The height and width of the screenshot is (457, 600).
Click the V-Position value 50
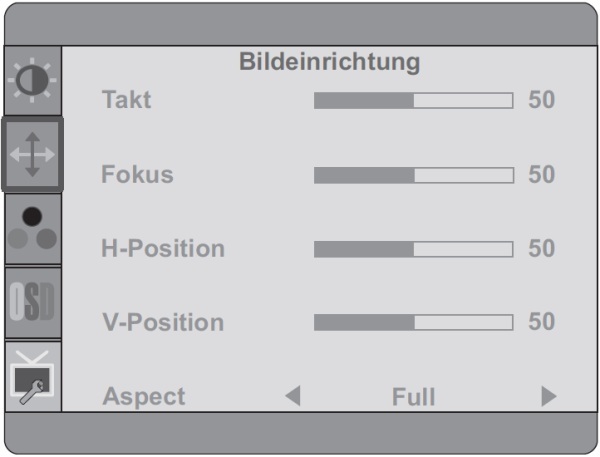point(541,321)
